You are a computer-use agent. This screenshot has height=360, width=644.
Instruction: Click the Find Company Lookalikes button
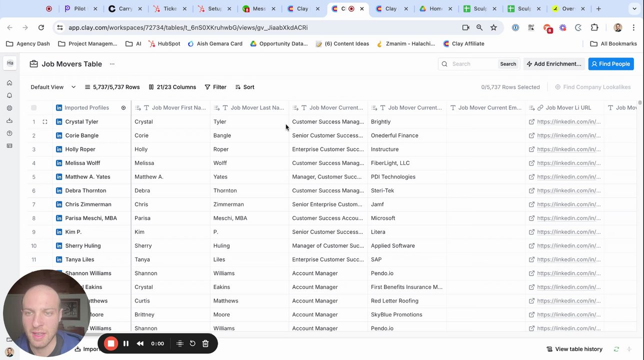coord(592,87)
